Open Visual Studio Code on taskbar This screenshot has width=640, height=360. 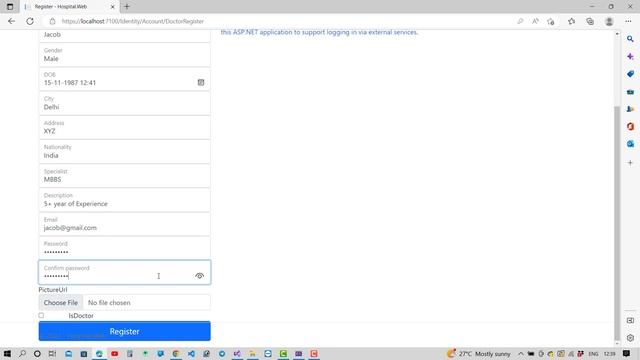[x=191, y=353]
